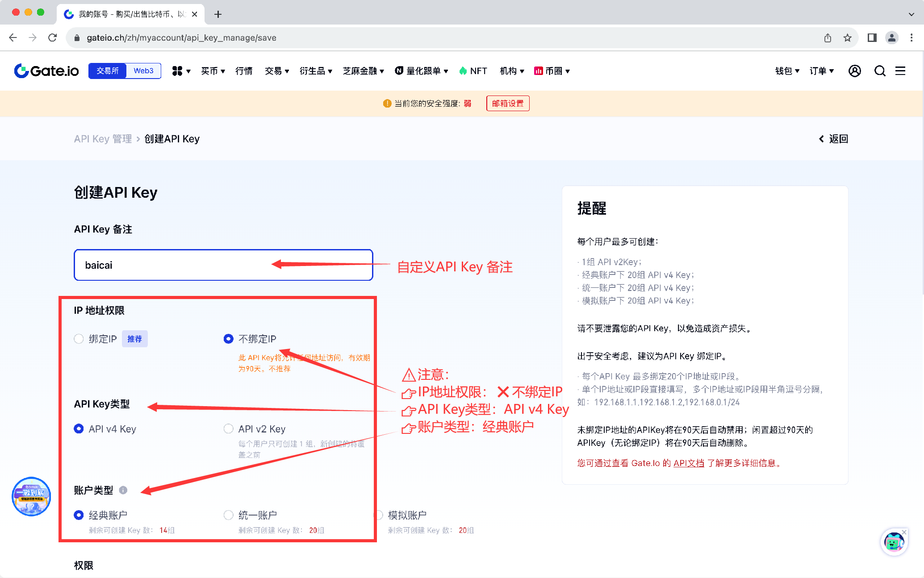Screen dimensions: 924x578
Task: Click the browser back arrow
Action: click(x=13, y=38)
